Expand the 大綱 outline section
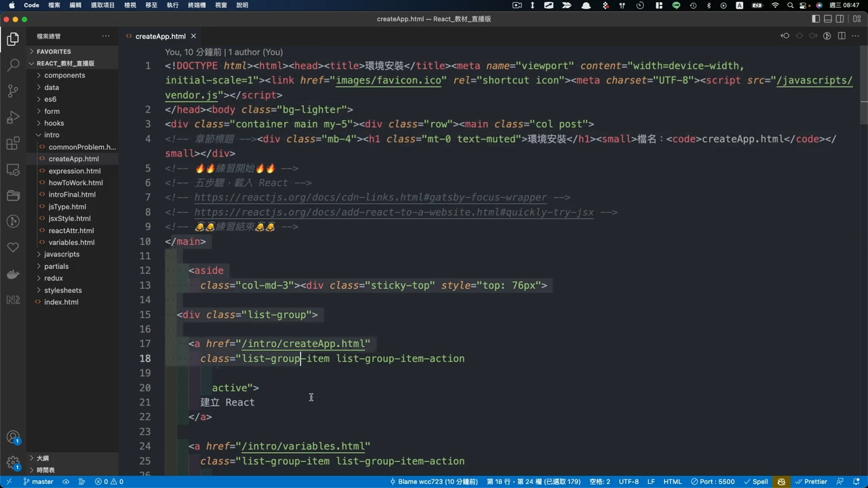Viewport: 868px width, 488px height. pos(42,458)
